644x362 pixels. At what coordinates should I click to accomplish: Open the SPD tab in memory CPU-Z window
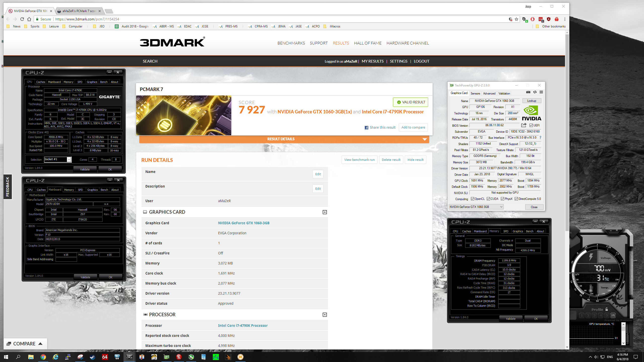[x=506, y=231]
